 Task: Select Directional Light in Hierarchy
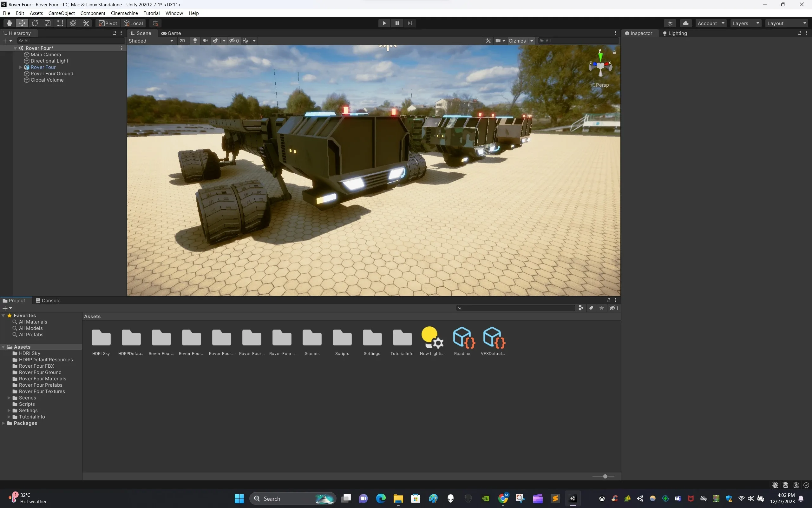(x=49, y=61)
